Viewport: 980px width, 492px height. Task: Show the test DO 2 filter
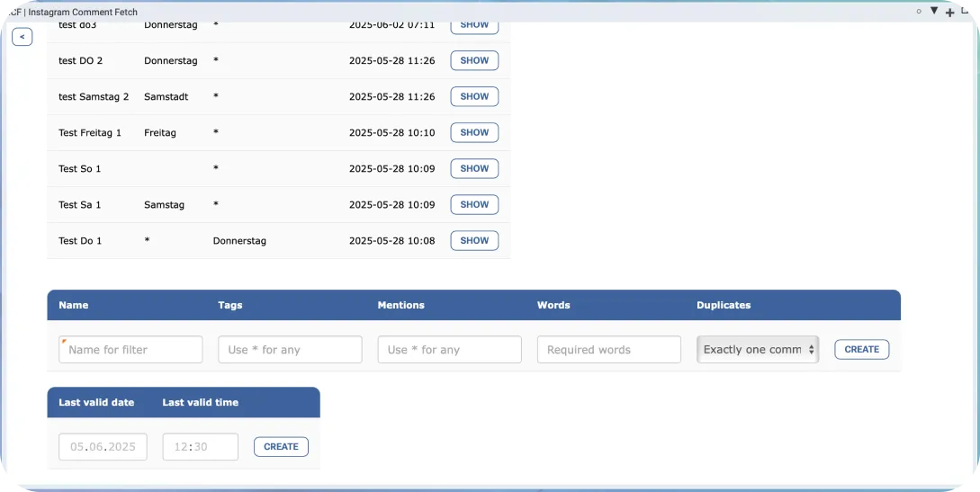(474, 60)
